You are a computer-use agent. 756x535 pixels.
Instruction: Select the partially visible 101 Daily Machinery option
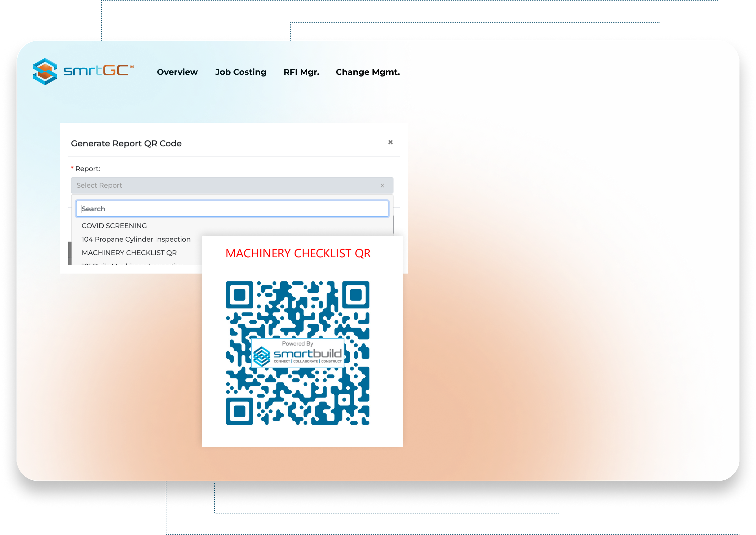[x=132, y=264]
